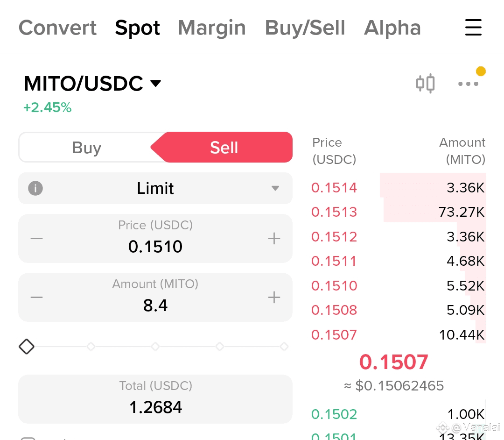Image resolution: width=504 pixels, height=440 pixels.
Task: Tap the 0.1502 bid price row
Action: (x=398, y=414)
